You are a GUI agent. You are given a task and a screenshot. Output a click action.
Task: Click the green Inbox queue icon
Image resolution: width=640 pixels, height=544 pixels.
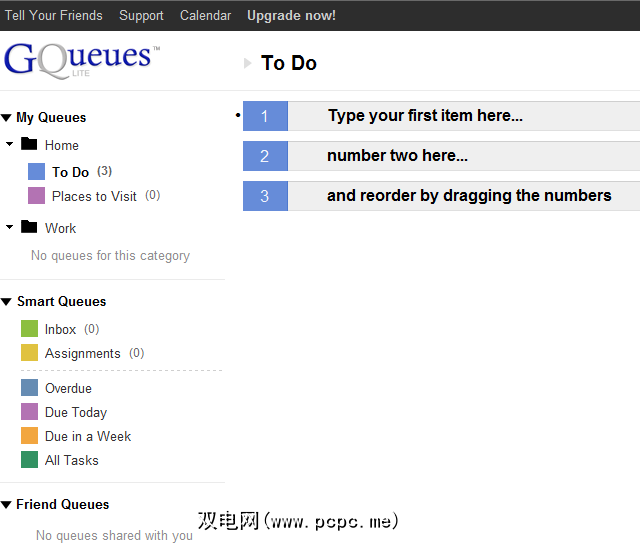(29, 329)
